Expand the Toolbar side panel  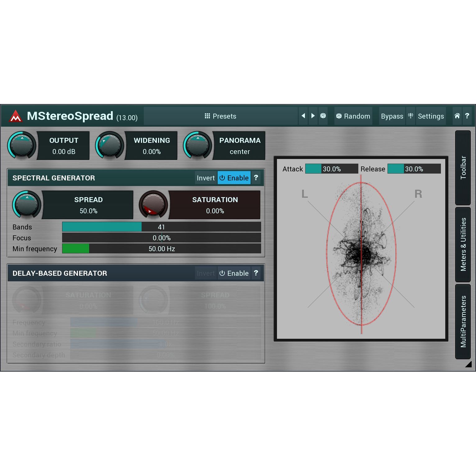pos(463,168)
